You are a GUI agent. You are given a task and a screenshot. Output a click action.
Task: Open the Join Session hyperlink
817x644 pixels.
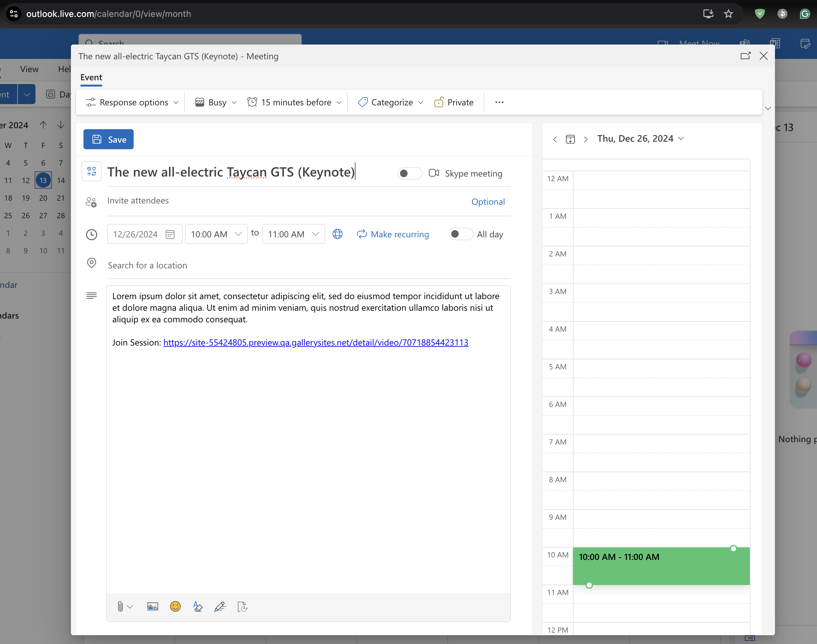tap(316, 342)
